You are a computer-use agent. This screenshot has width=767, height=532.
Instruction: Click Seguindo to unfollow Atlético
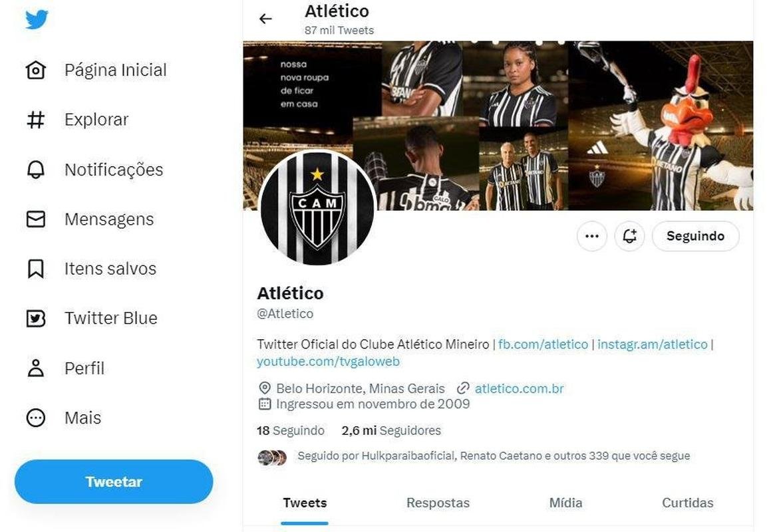(x=695, y=235)
